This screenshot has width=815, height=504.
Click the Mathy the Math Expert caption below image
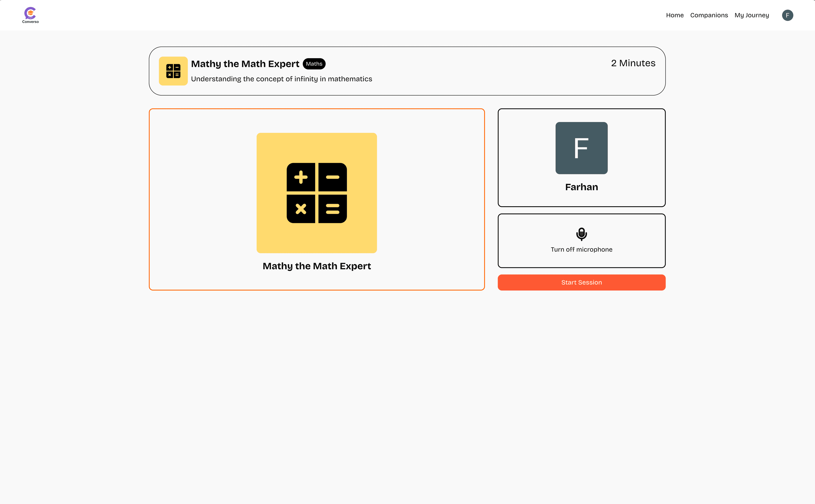tap(317, 266)
